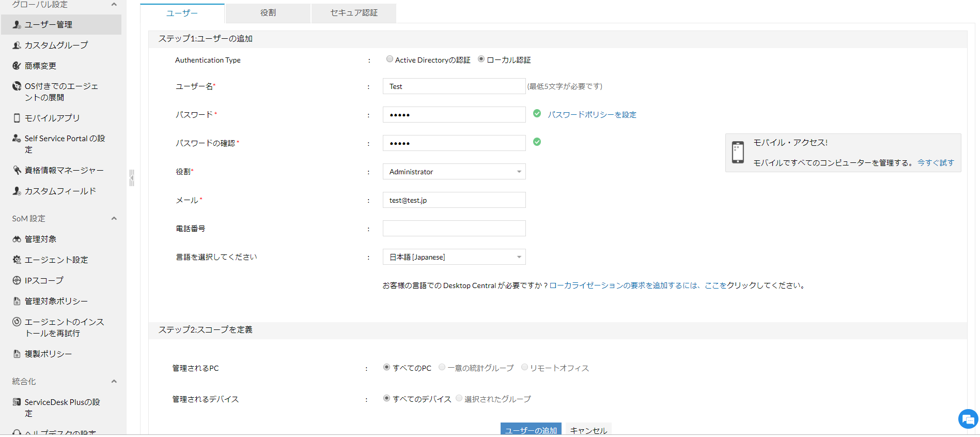The width and height of the screenshot is (980, 437).
Task: Select Active Directoryの認証 radio button
Action: pyautogui.click(x=390, y=59)
